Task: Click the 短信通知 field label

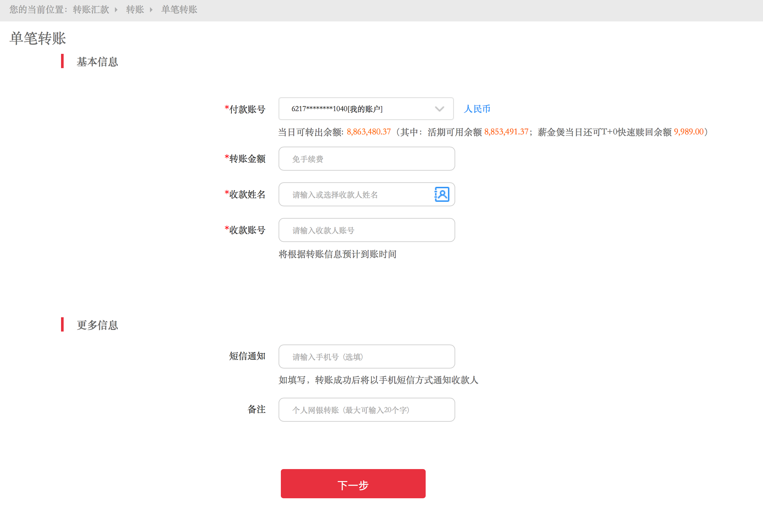Action: click(x=247, y=356)
